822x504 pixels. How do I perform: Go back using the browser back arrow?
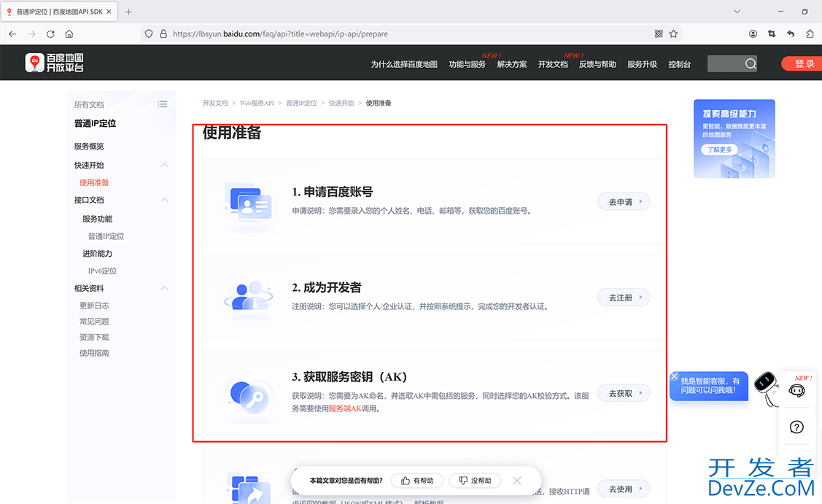coord(12,34)
